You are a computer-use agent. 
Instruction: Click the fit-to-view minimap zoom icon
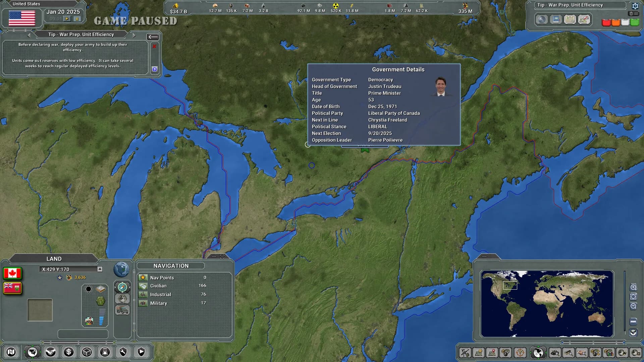pos(633,297)
